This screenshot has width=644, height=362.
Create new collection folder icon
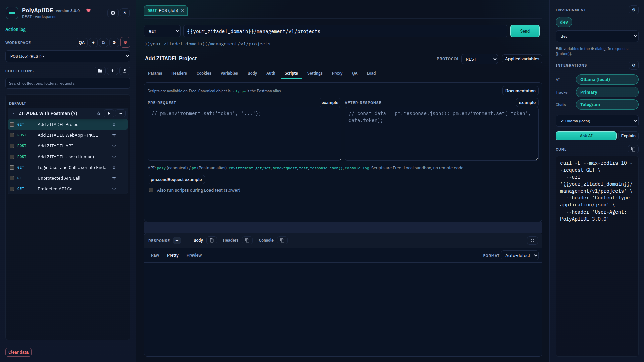(100, 71)
